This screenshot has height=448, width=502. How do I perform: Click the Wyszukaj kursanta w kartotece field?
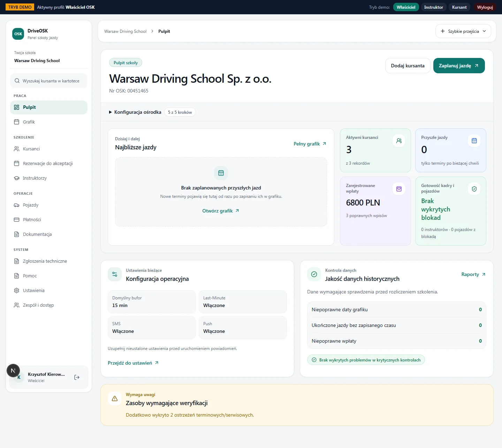pyautogui.click(x=49, y=81)
